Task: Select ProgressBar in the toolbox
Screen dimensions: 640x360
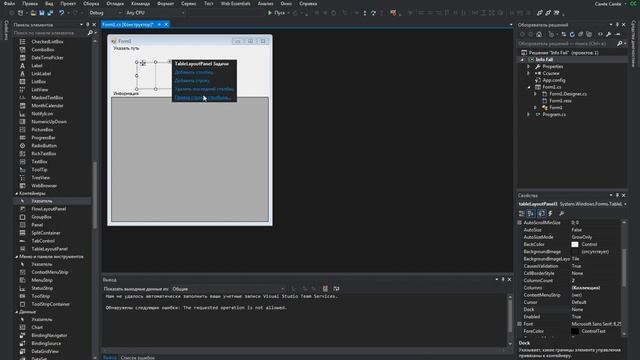Action: 43,138
